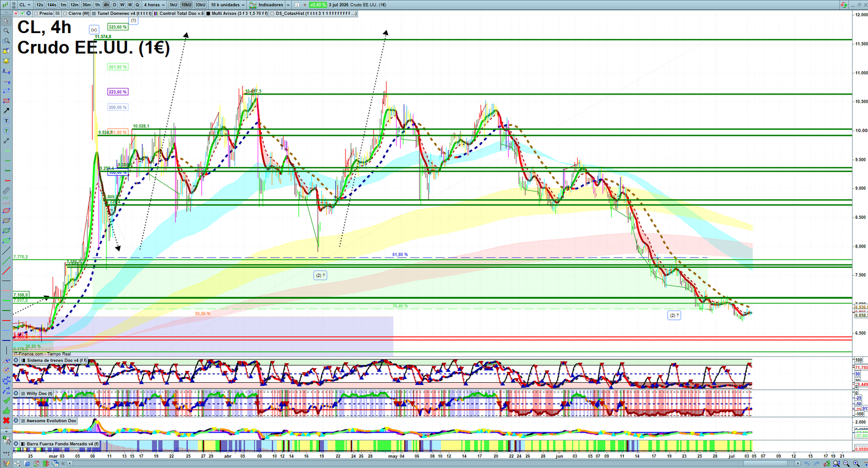Screen dimensions: 868x468
Task: Click the horizontal scrollbar left arrow
Action: pos(69,463)
